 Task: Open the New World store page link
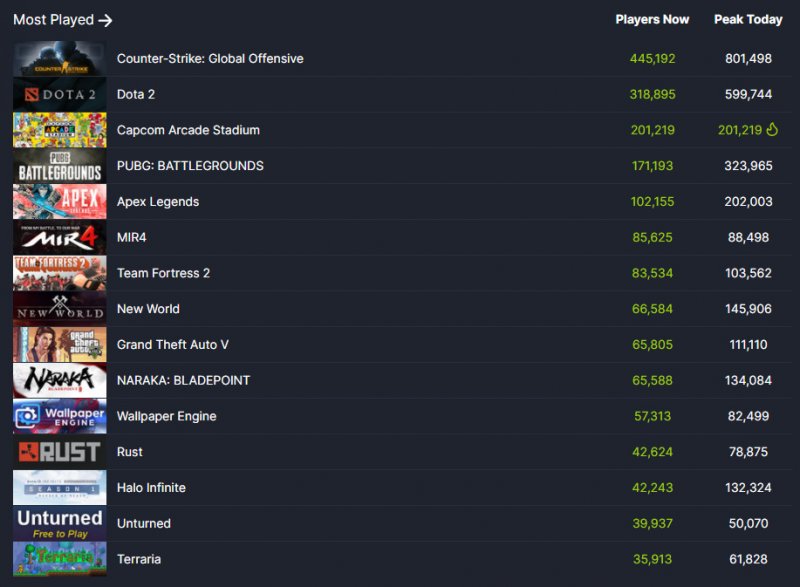(x=148, y=308)
